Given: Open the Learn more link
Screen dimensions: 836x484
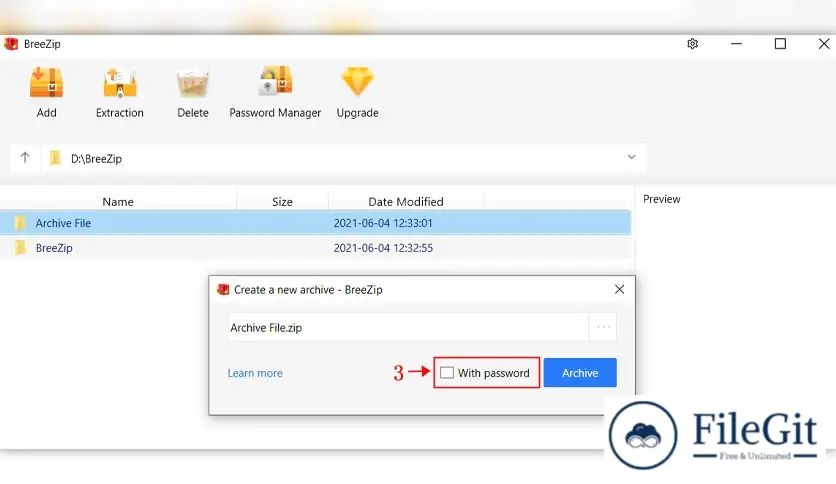Looking at the screenshot, I should [x=255, y=373].
